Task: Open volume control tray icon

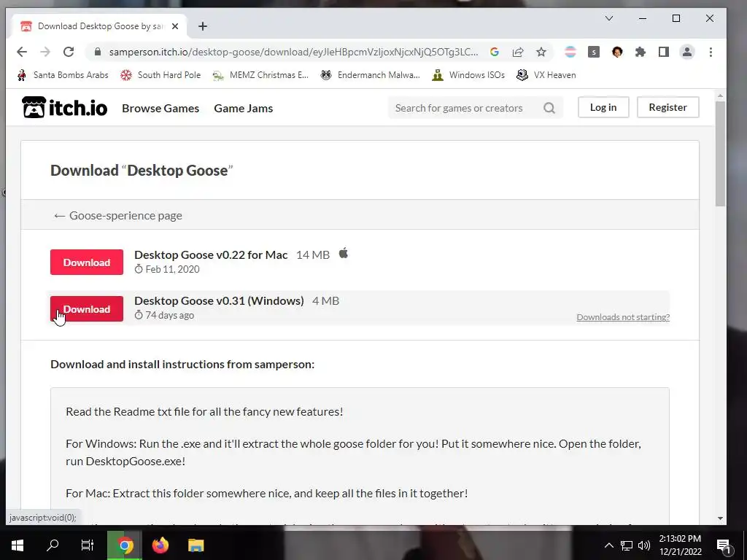Action: pos(644,545)
